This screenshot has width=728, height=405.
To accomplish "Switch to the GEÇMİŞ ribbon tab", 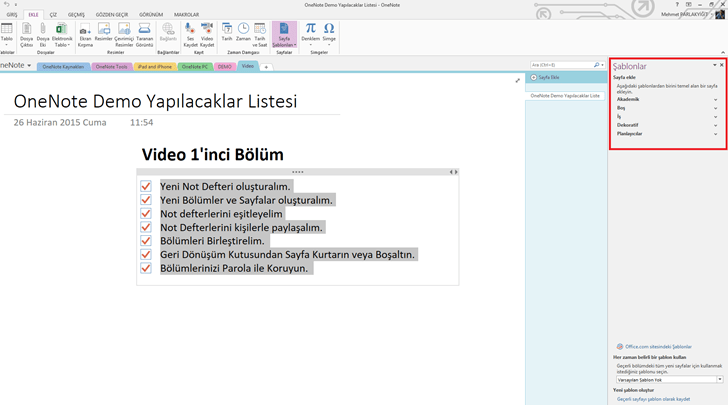I will [x=76, y=14].
